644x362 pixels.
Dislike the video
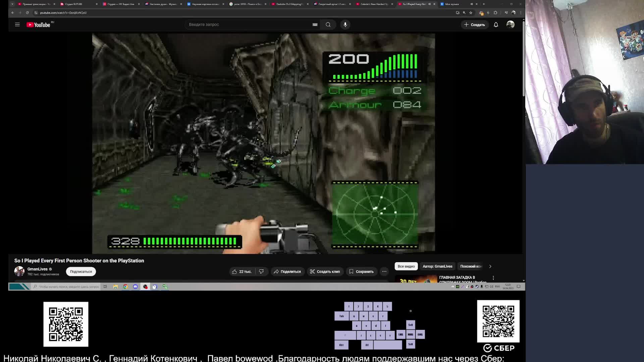click(262, 271)
